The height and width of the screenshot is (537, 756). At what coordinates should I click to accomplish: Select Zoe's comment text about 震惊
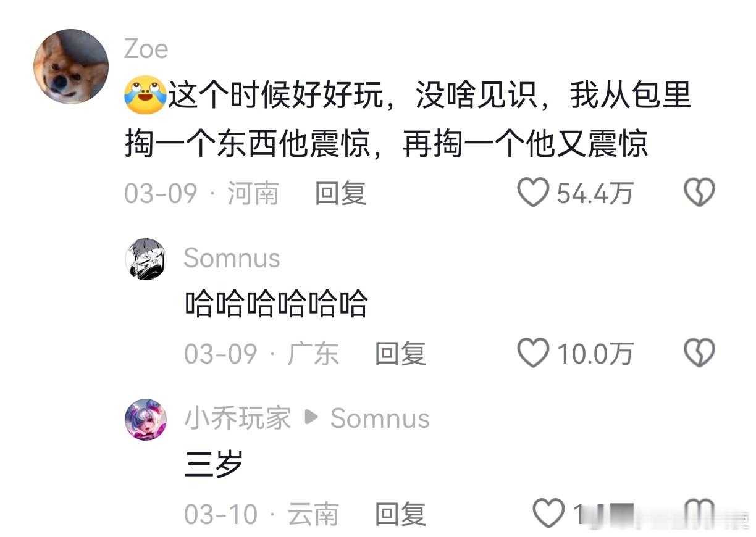pos(408,120)
